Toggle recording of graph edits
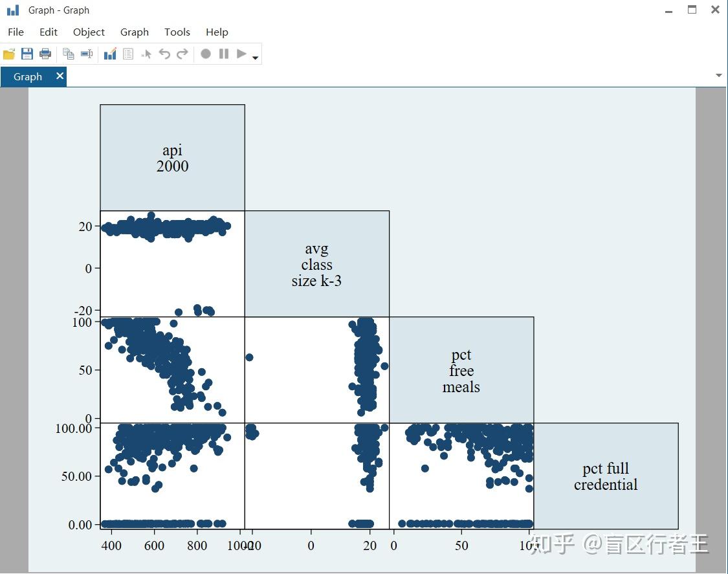Screen dimensions: 728x574 pos(205,54)
